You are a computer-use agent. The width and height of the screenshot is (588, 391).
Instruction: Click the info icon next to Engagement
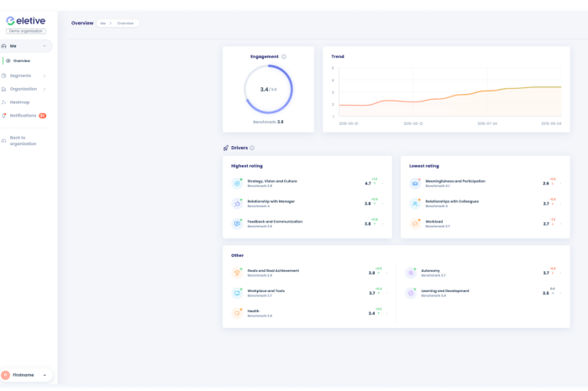284,57
